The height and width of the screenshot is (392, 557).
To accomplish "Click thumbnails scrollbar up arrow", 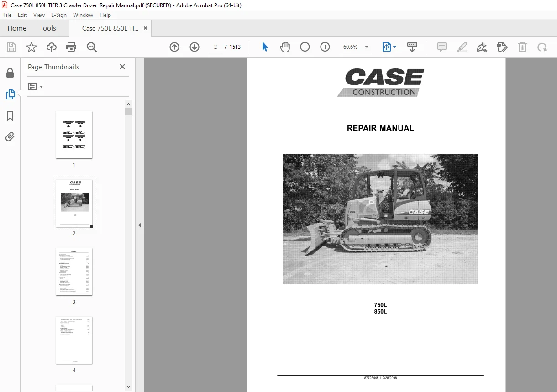I will tap(129, 104).
